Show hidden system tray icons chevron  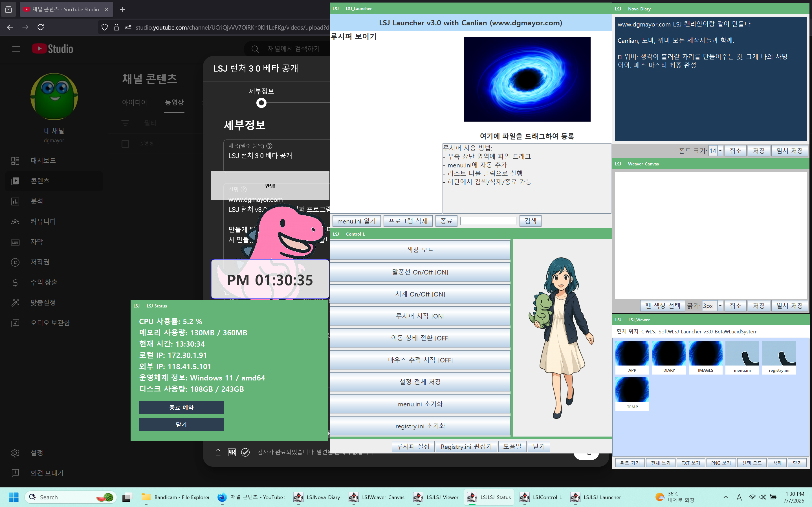coord(725,497)
